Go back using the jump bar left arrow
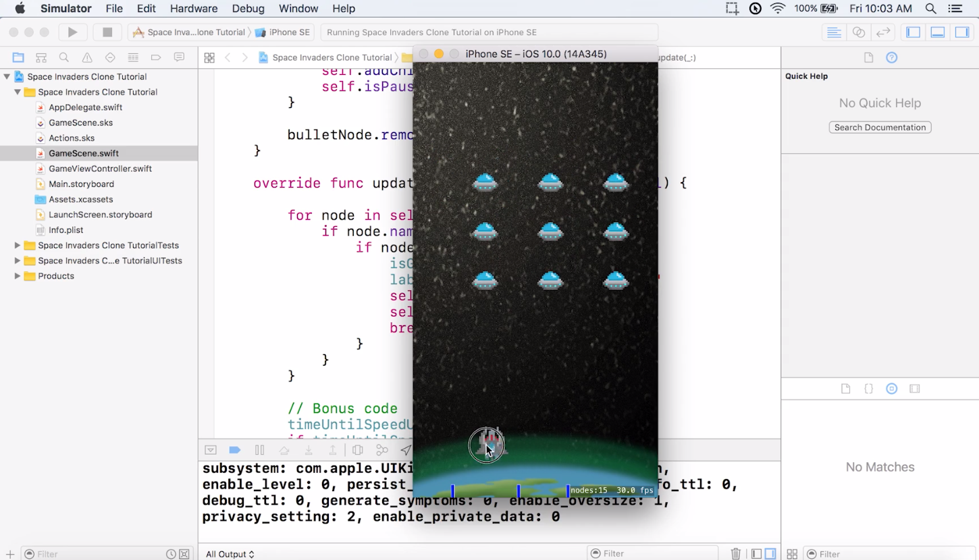This screenshot has height=560, width=979. point(228,57)
